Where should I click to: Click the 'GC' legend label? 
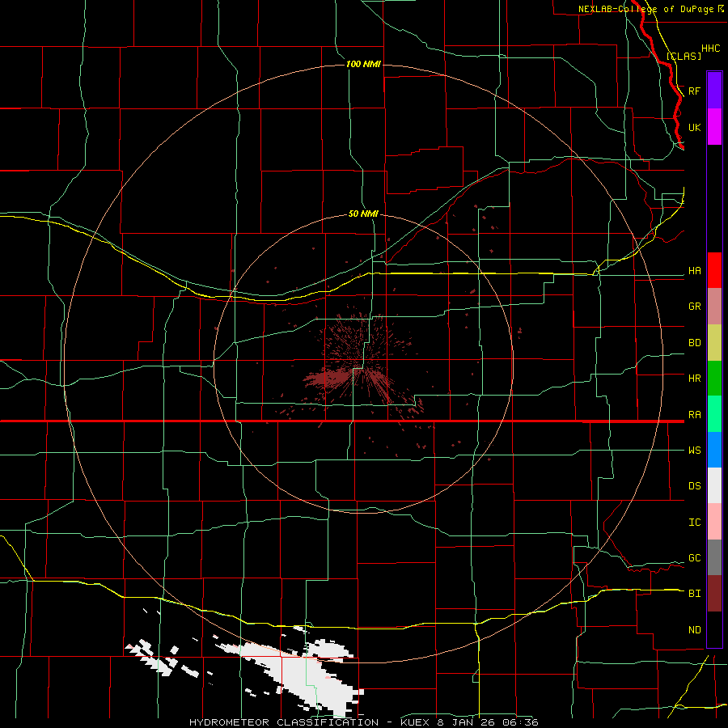pyautogui.click(x=694, y=558)
